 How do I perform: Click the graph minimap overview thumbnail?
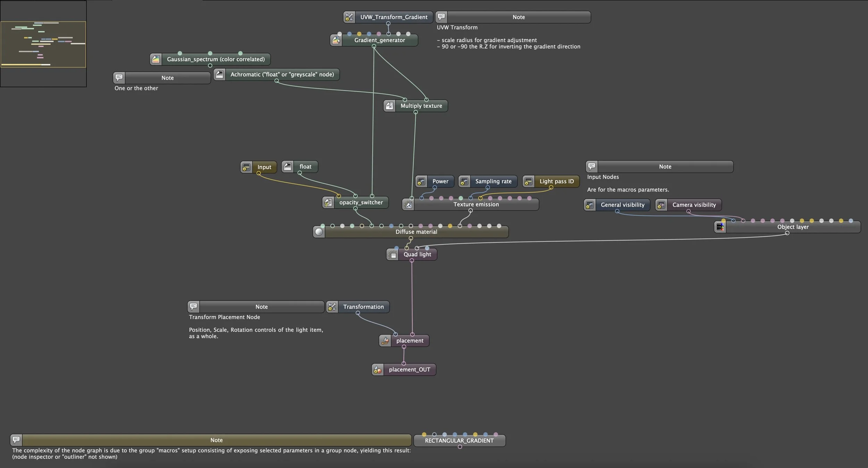[43, 44]
